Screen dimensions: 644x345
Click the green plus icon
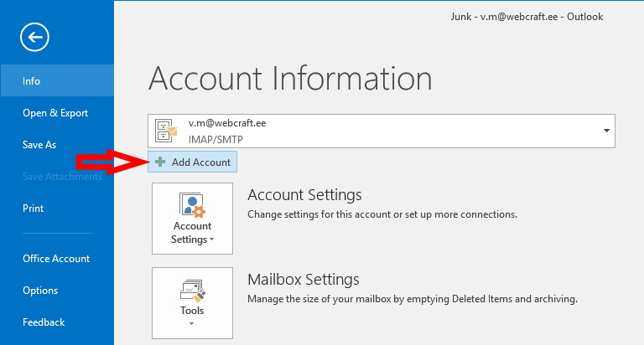coord(160,162)
